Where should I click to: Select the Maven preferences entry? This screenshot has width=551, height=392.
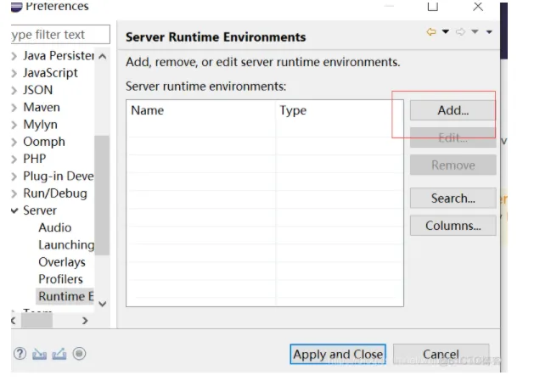tap(42, 107)
